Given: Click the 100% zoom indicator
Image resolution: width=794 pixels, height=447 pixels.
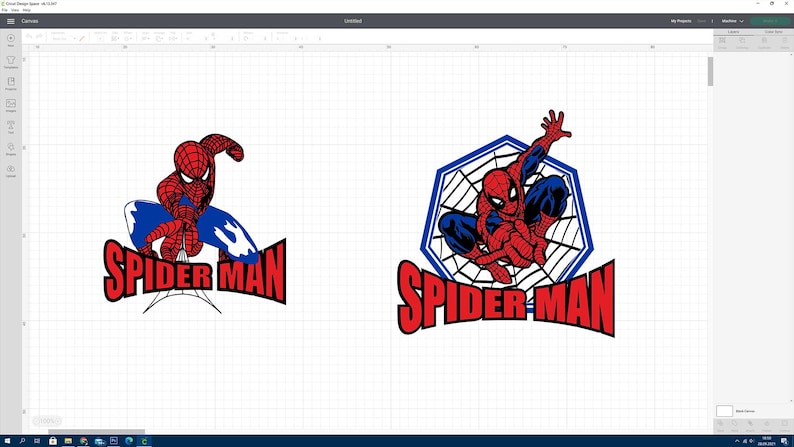Looking at the screenshot, I should click(47, 421).
